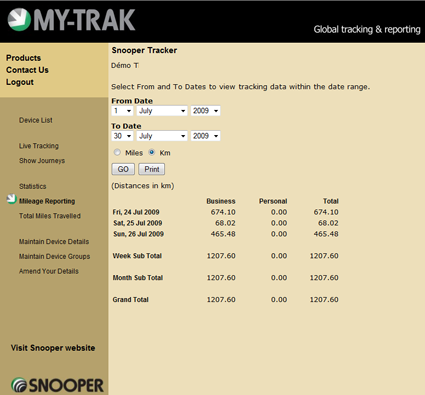Click the Business column header
Viewport: 425px width, 395px height.
(221, 201)
